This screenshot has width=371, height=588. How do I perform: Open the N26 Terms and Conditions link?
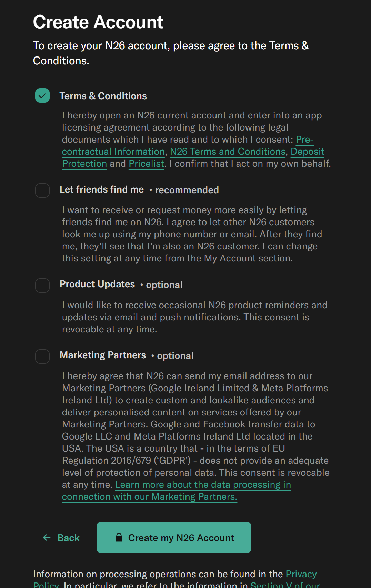click(x=228, y=152)
